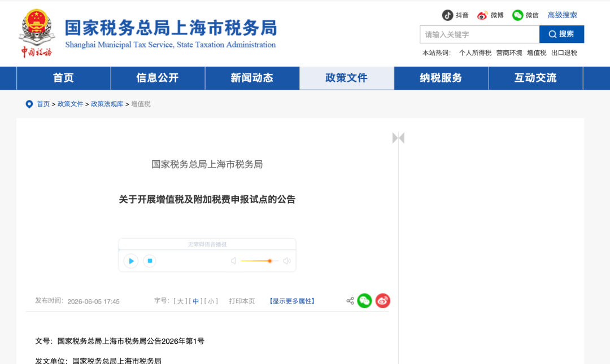Image resolution: width=610 pixels, height=364 pixels.
Task: Open the Douyin icon link
Action: tap(447, 15)
